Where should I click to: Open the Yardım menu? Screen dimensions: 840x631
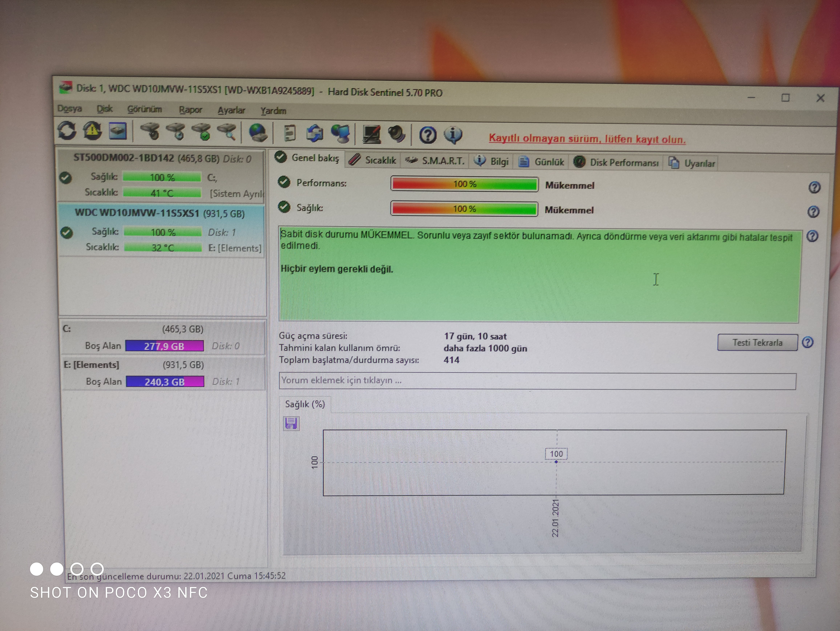tap(273, 111)
